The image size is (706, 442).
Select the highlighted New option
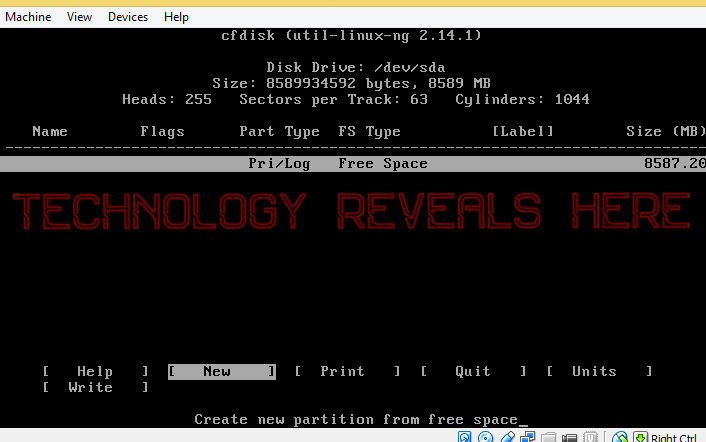tap(222, 371)
